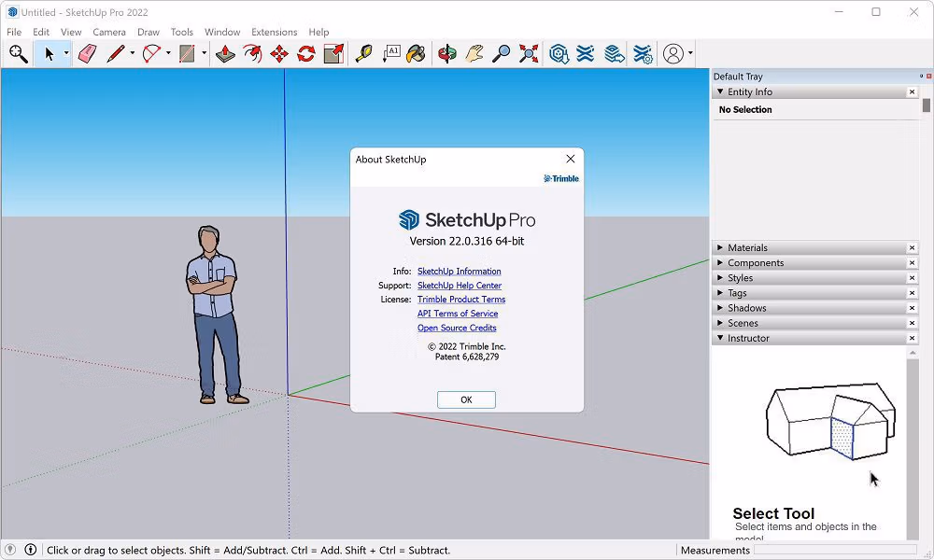Click the Default Tray scrollbar thumb
934x560 pixels.
[x=927, y=105]
